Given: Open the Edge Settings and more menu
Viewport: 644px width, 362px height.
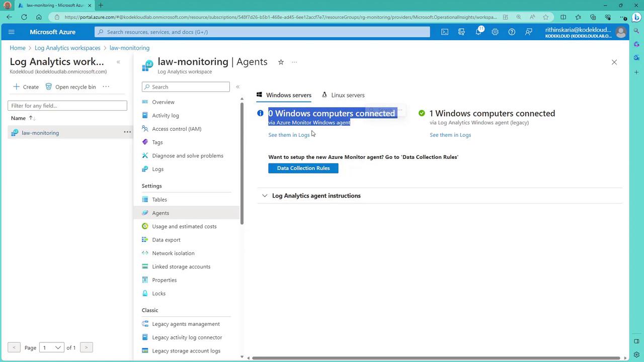Looking at the screenshot, I should pos(622,17).
